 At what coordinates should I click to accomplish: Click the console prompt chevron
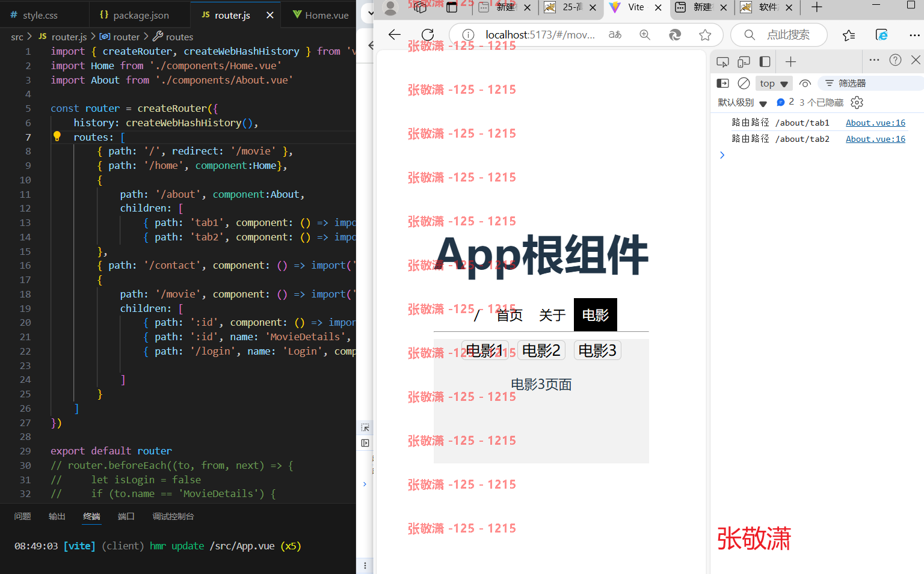722,155
